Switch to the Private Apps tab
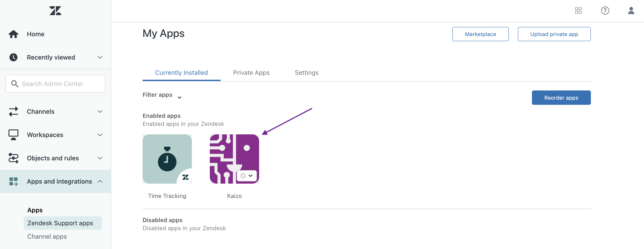This screenshot has width=644, height=249. [x=251, y=73]
